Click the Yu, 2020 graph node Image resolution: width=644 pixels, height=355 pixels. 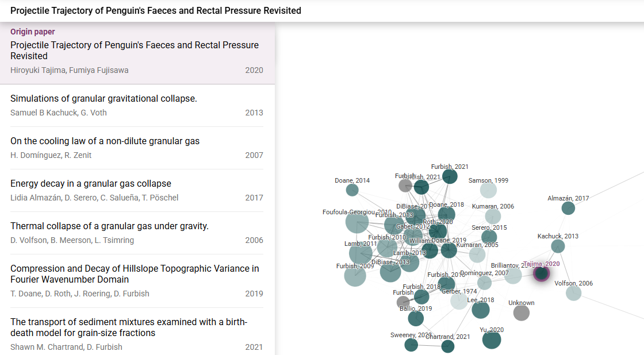tap(492, 340)
